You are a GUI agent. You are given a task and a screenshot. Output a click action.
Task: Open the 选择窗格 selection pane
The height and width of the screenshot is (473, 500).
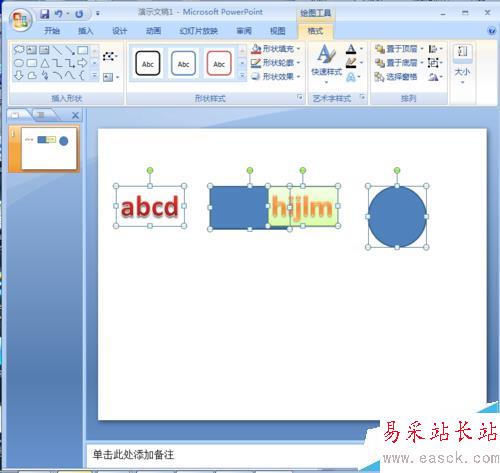[x=396, y=77]
